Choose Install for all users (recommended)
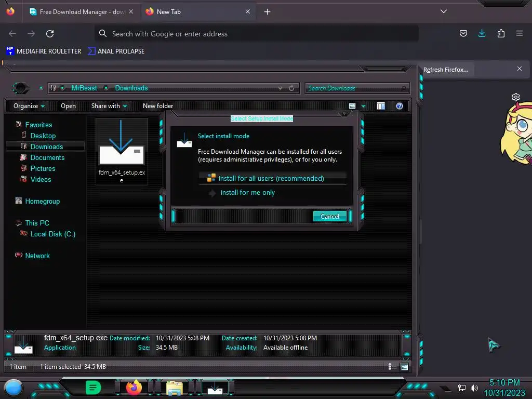 pos(272,178)
